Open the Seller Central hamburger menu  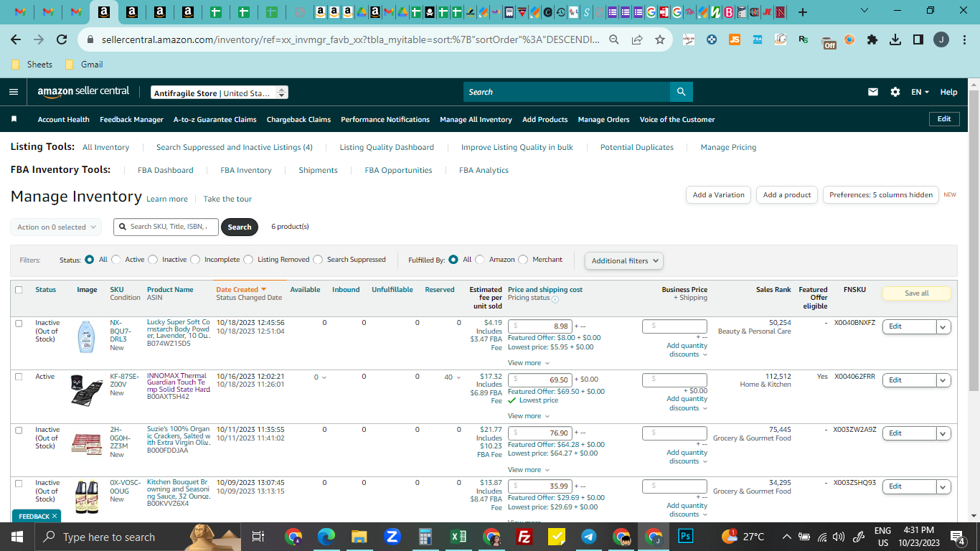[14, 92]
